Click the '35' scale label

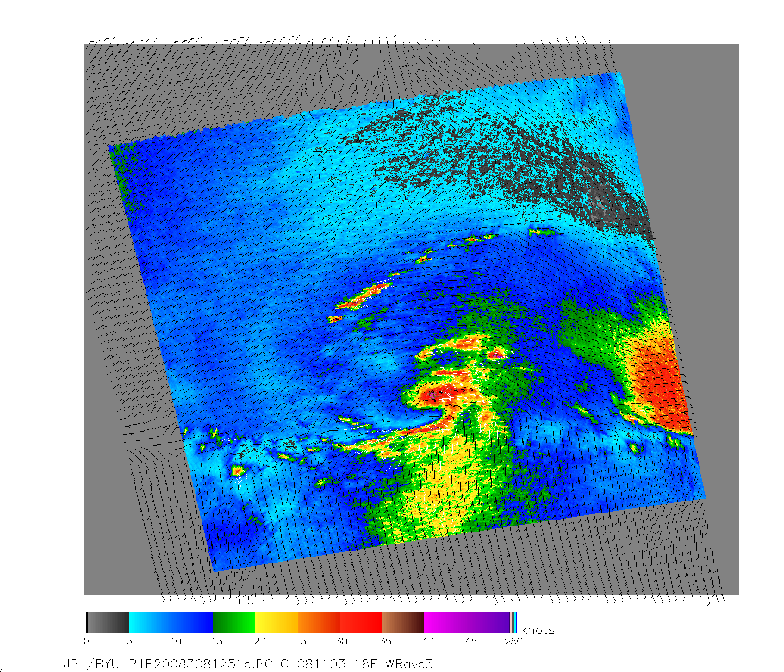click(385, 641)
